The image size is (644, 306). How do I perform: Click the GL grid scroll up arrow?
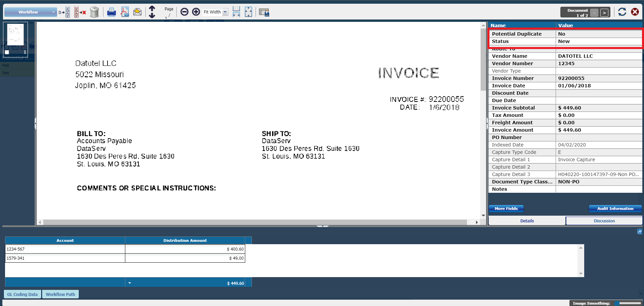(581, 248)
